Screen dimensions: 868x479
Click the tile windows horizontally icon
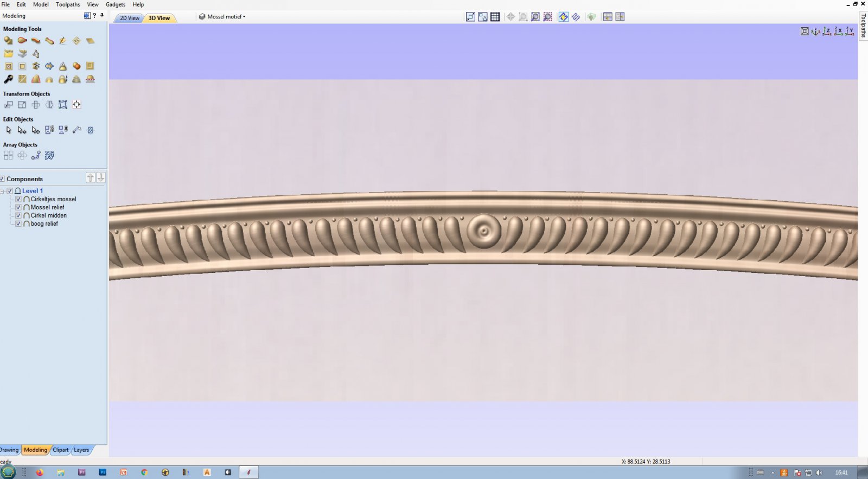coord(608,17)
